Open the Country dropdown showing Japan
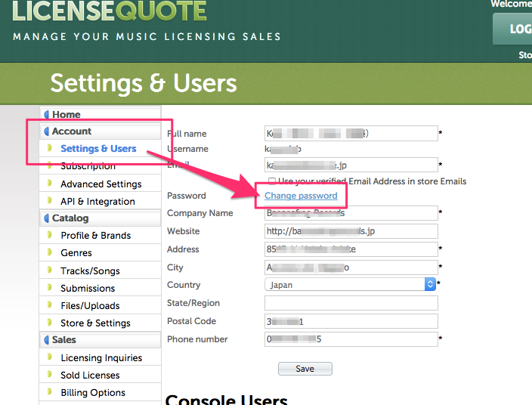 coord(351,285)
